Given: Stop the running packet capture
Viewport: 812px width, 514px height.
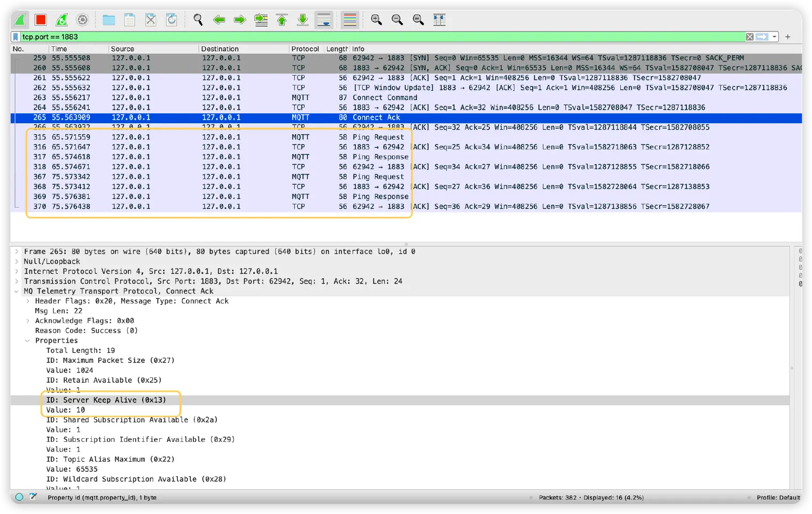Looking at the screenshot, I should coord(41,20).
